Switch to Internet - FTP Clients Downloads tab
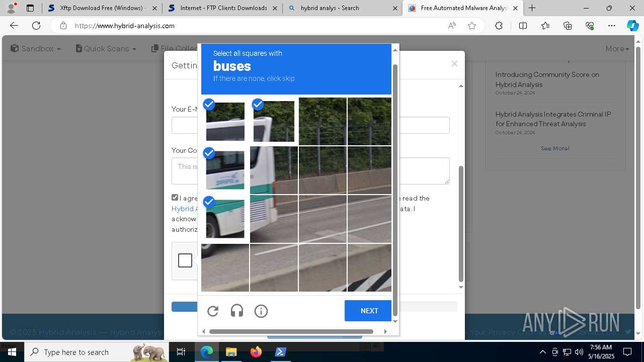The image size is (644, 362). pos(222,8)
